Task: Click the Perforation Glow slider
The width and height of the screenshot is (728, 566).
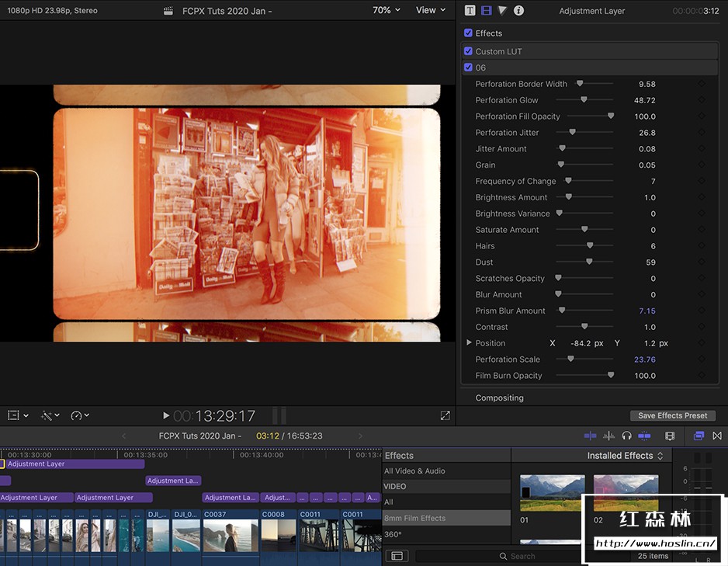Action: [x=584, y=100]
